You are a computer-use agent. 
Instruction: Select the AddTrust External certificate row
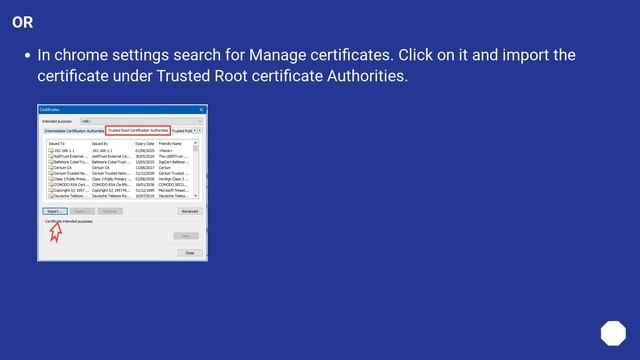tap(120, 156)
